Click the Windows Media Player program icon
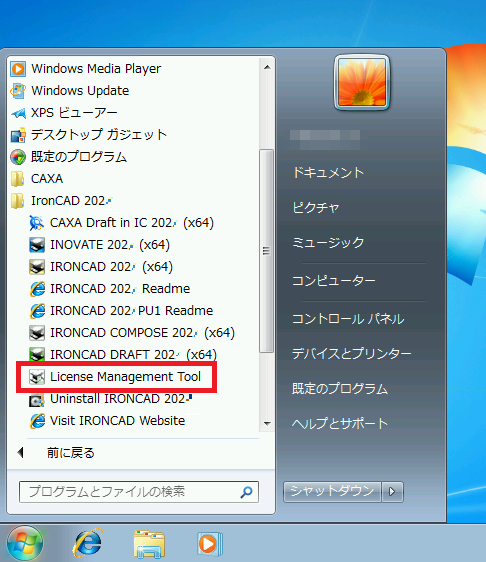Screen dimensions: 486x562 (x=18, y=69)
